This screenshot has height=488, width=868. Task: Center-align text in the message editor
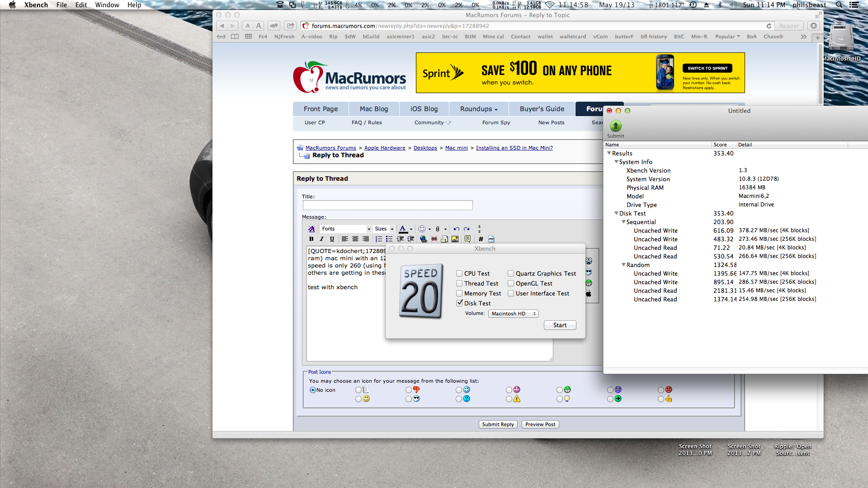click(x=355, y=239)
